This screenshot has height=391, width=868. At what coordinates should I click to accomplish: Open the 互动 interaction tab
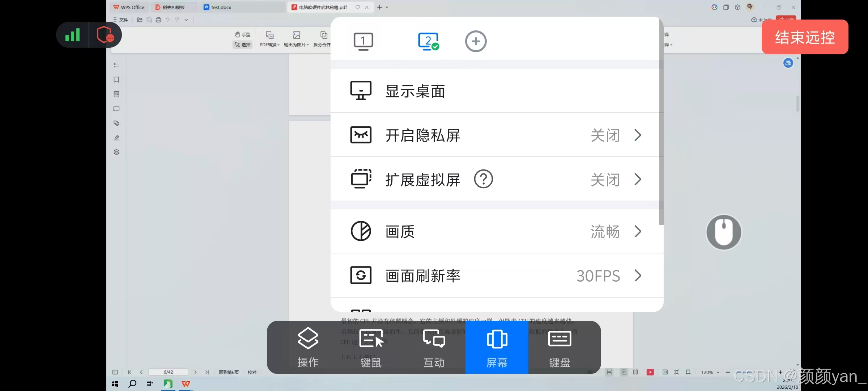(434, 347)
